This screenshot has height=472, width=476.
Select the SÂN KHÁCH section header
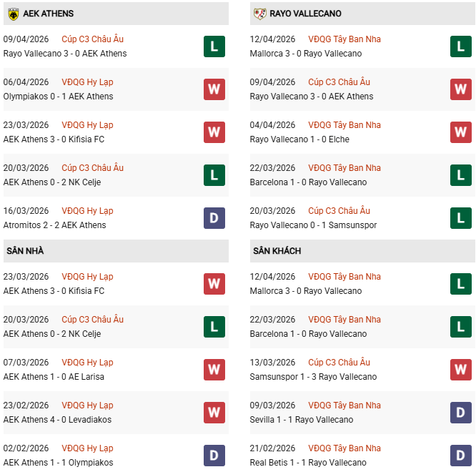tap(277, 251)
